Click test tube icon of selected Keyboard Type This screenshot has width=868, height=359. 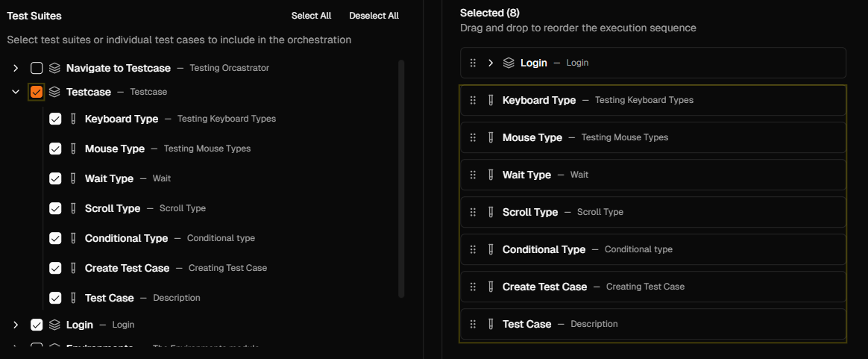coord(491,100)
